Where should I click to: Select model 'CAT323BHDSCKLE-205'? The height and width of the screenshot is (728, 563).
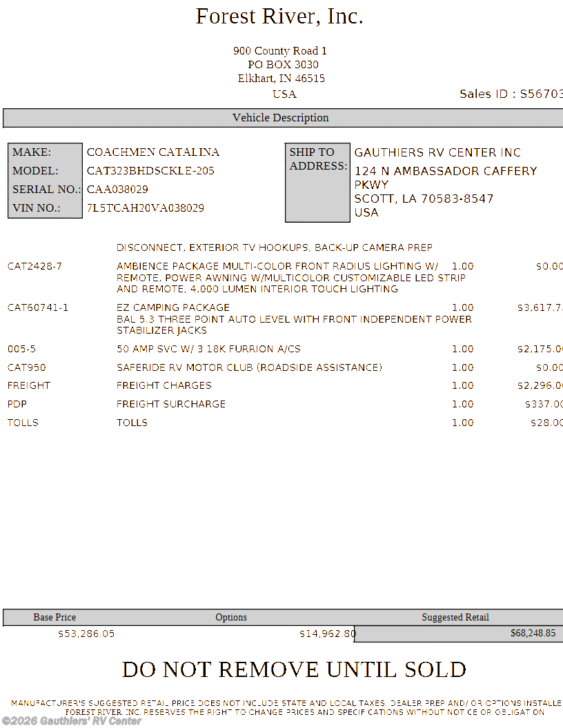tap(150, 171)
